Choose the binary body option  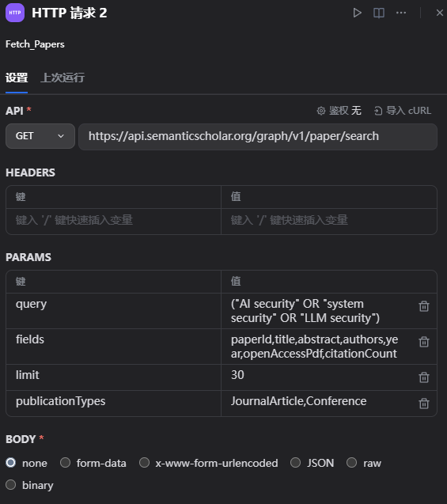tap(29, 485)
